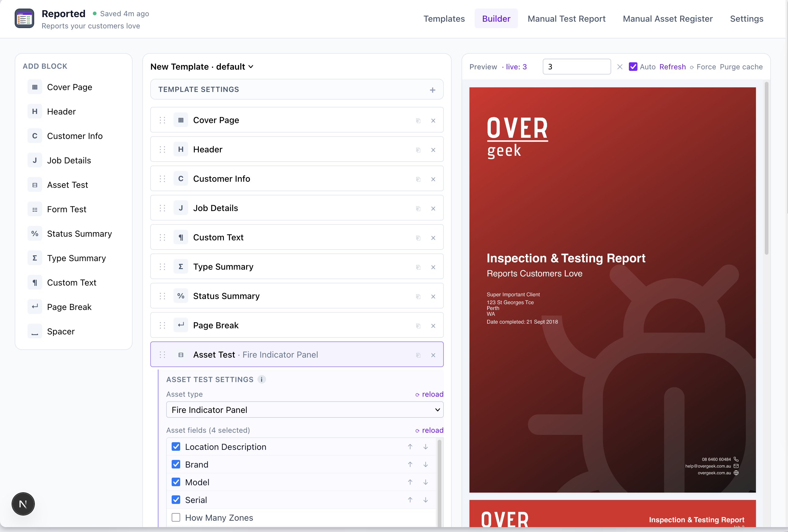Image resolution: width=788 pixels, height=532 pixels.
Task: Add a Job Details block from the Add Block list
Action: [x=74, y=160]
